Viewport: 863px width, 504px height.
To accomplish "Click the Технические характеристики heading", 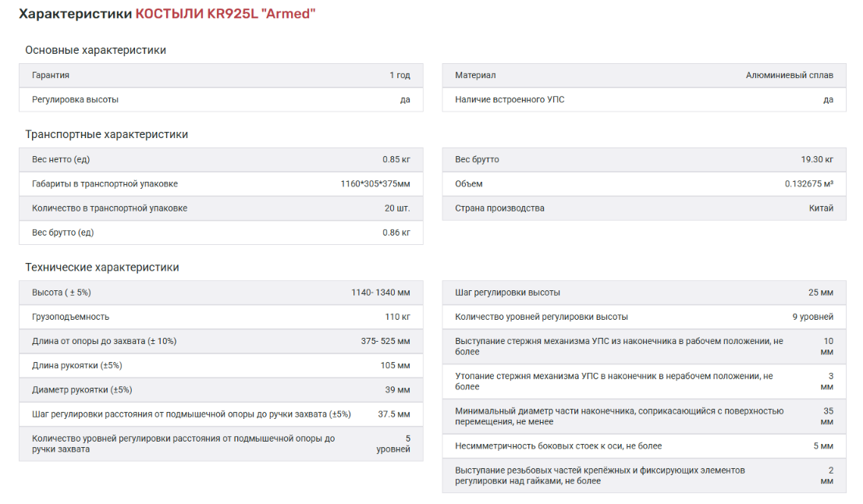I will click(x=101, y=267).
